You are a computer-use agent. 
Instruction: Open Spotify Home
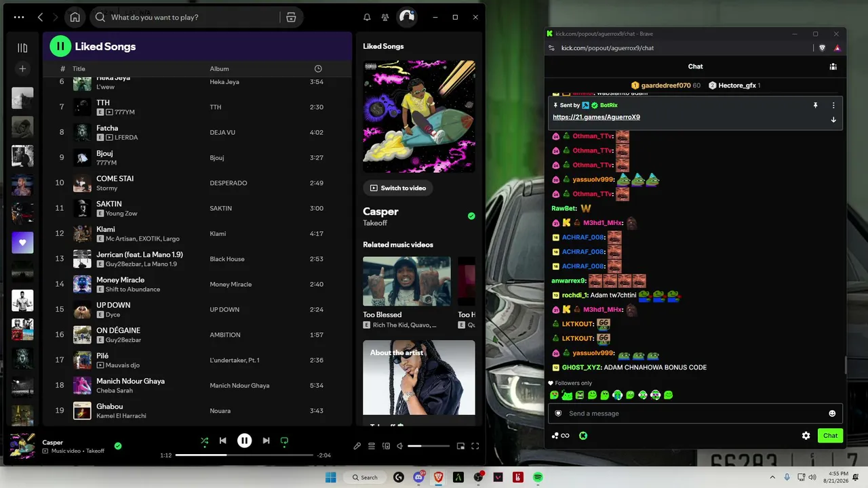(x=75, y=17)
